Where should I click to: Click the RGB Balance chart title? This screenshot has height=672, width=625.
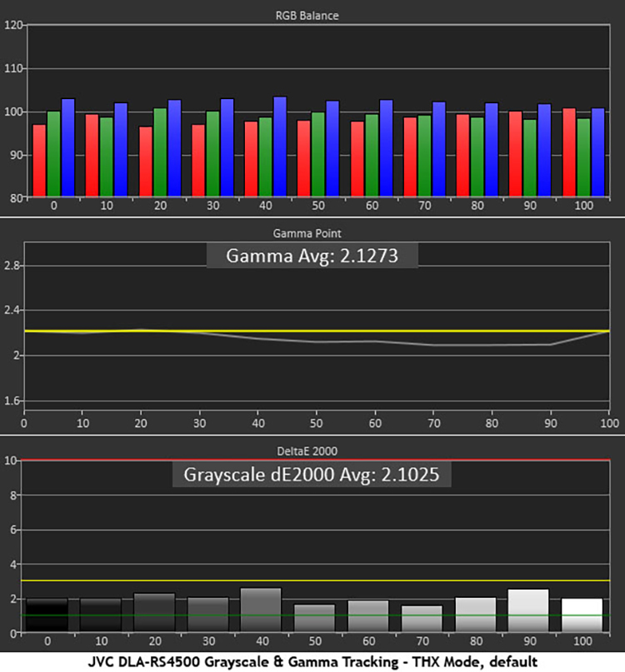(x=312, y=15)
